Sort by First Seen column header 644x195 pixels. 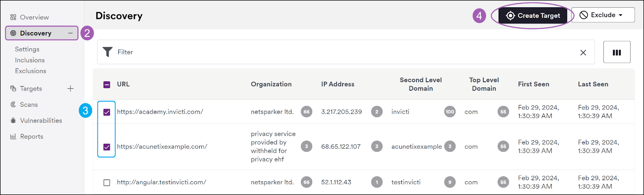[533, 84]
